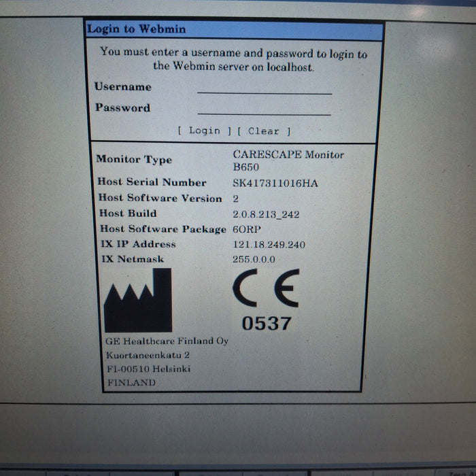Image resolution: width=476 pixels, height=476 pixels.
Task: Click the Username label
Action: pos(123,87)
